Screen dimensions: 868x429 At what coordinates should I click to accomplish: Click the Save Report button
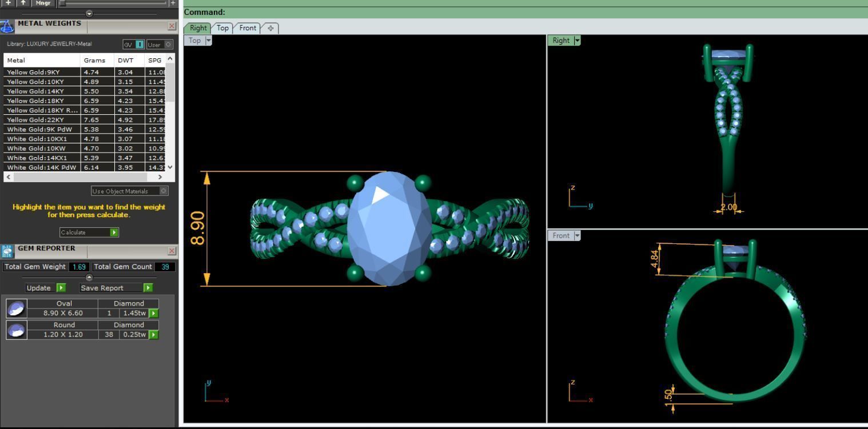117,288
